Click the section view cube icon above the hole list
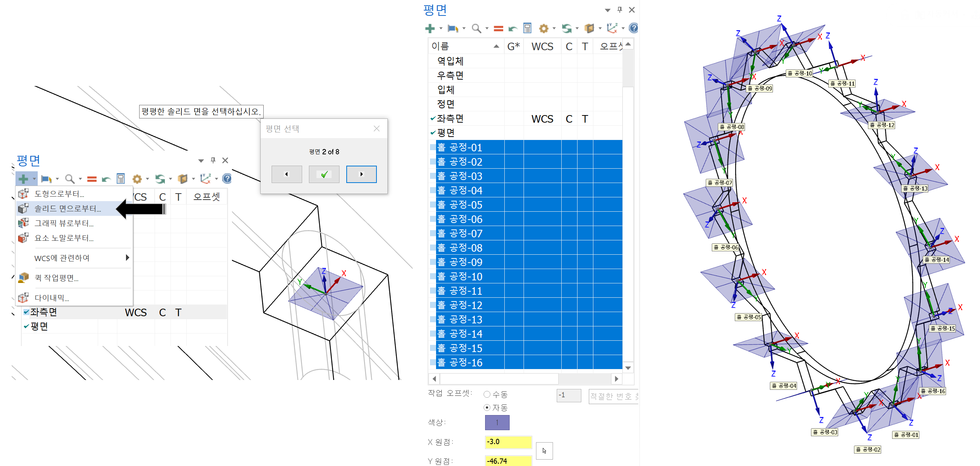This screenshot has height=466, width=980. [589, 29]
